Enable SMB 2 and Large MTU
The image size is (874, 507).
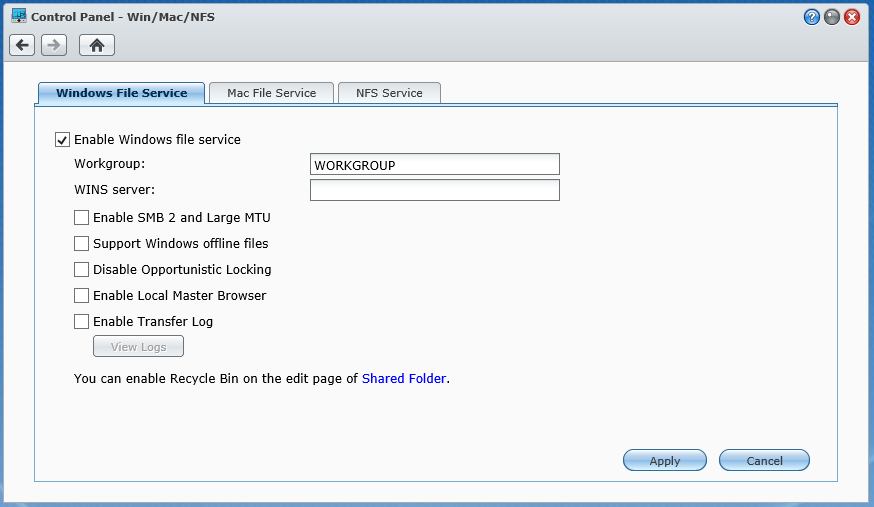coord(81,217)
